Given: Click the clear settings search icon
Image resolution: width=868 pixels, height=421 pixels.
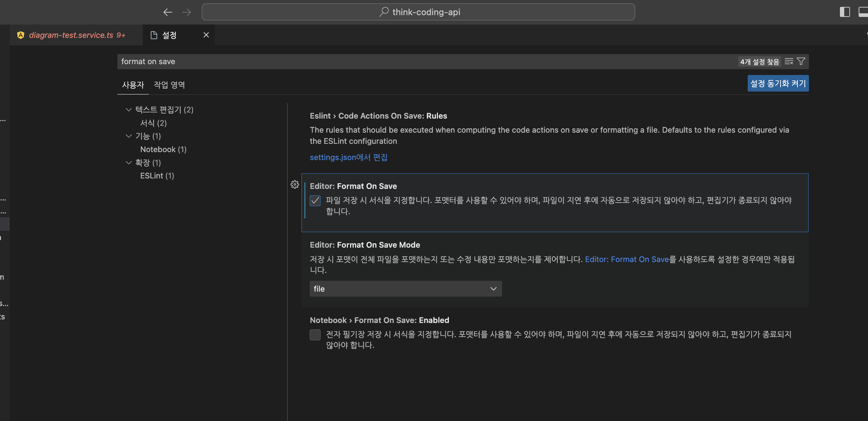Looking at the screenshot, I should click(789, 62).
